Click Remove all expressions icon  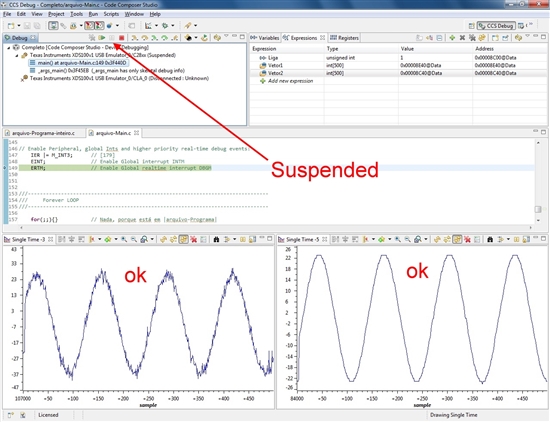coord(472,38)
